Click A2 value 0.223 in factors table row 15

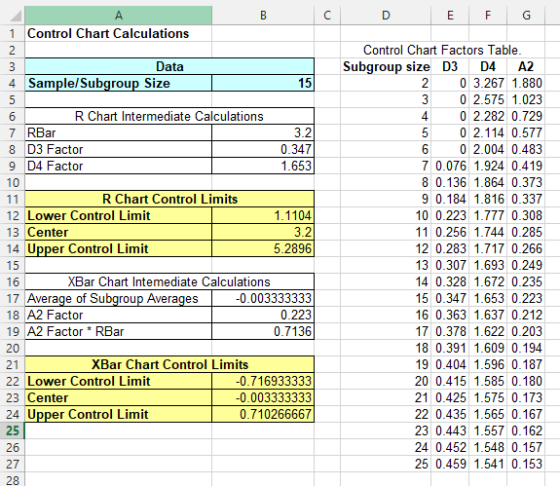526,298
